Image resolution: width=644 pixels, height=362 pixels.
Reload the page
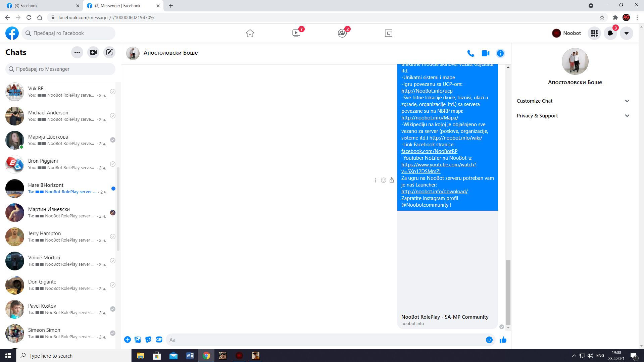click(29, 17)
